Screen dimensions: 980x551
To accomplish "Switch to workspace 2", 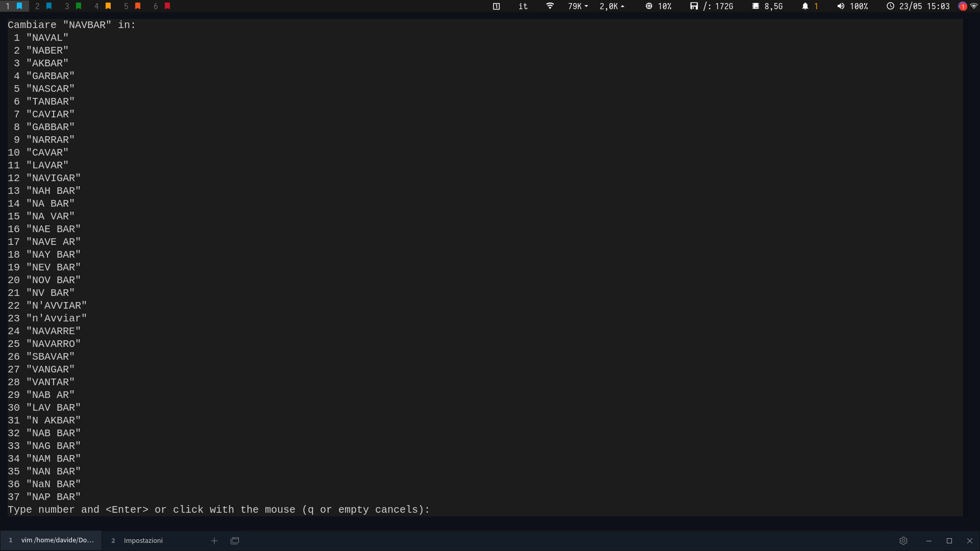I will (x=43, y=6).
